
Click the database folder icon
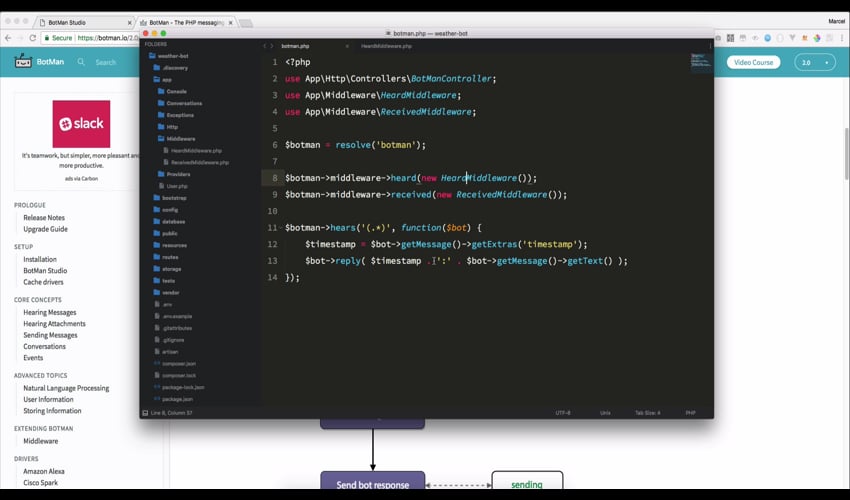click(157, 221)
